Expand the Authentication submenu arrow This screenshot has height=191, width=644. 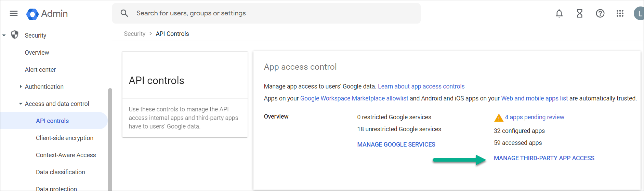tap(21, 86)
